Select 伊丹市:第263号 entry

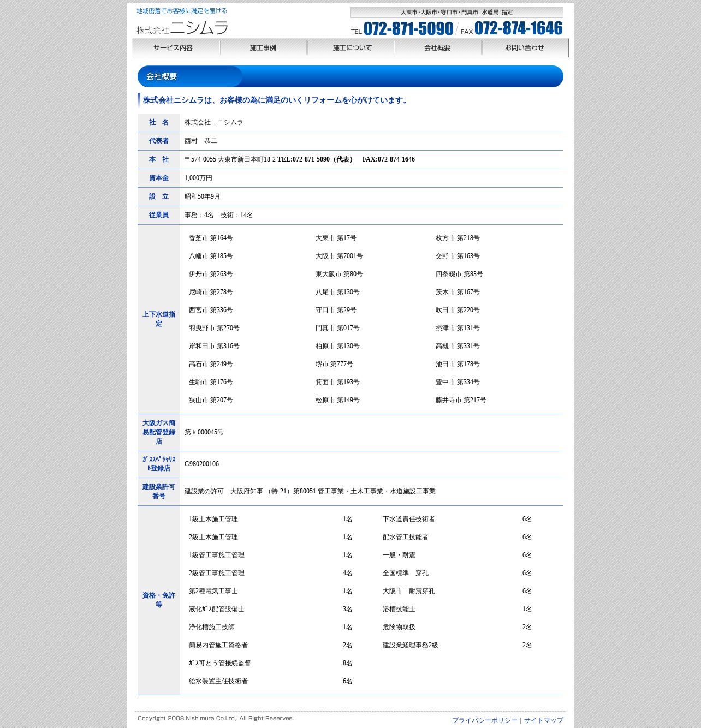pyautogui.click(x=211, y=274)
